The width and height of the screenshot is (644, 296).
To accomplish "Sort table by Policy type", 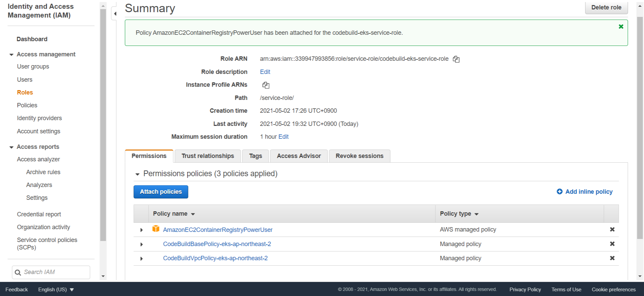I will coord(459,214).
